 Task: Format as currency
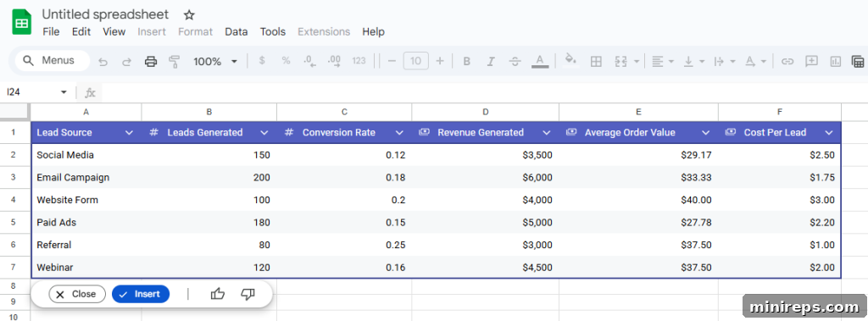point(262,61)
